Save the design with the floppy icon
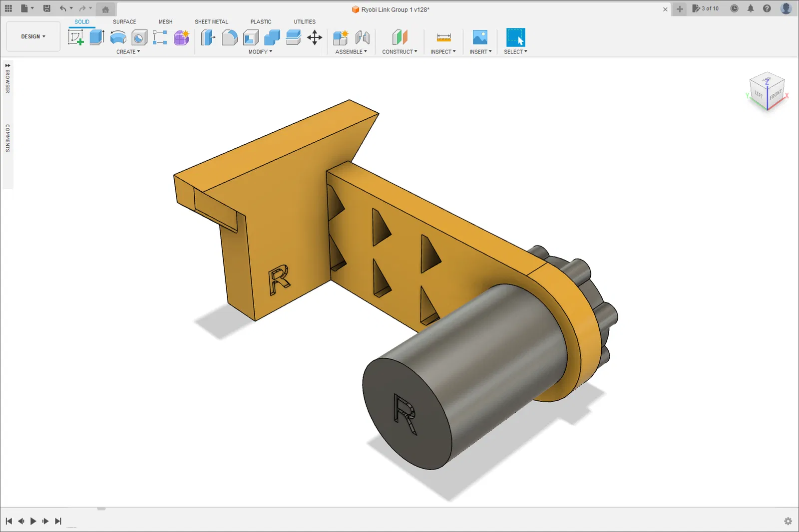 [46, 8]
